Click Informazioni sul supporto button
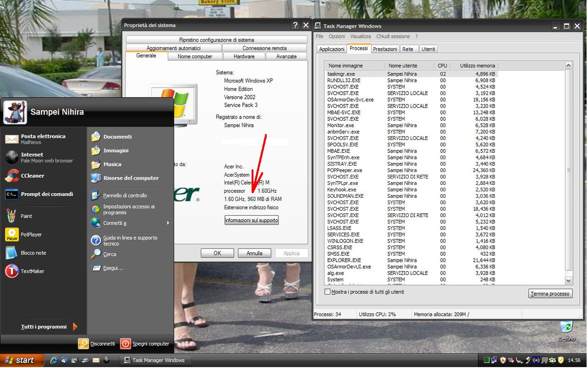 [x=251, y=220]
